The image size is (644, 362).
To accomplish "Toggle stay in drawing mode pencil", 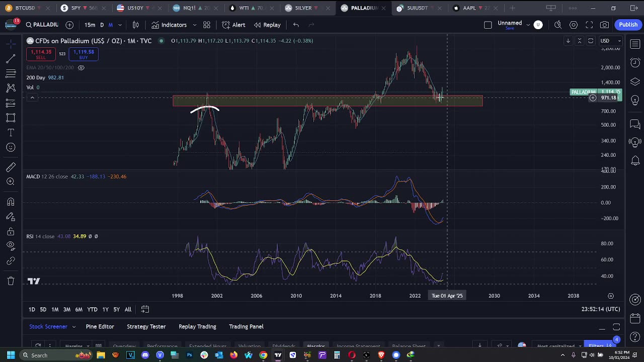I will pyautogui.click(x=11, y=217).
